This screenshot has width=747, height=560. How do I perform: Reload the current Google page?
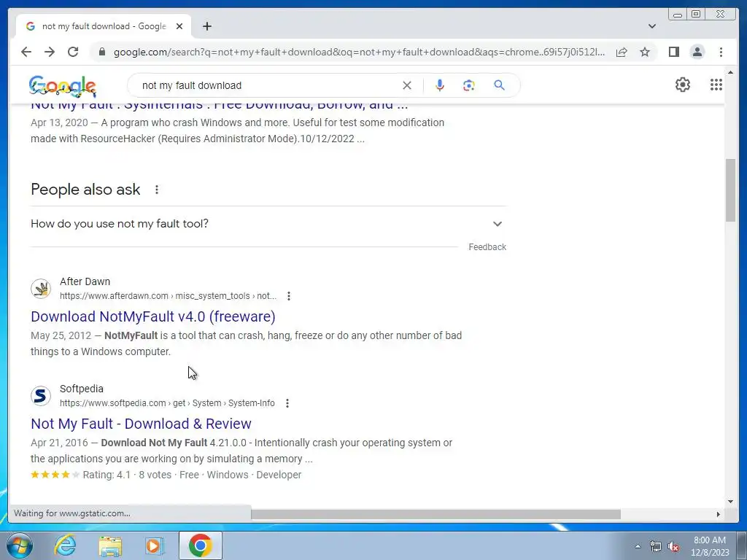pyautogui.click(x=73, y=52)
